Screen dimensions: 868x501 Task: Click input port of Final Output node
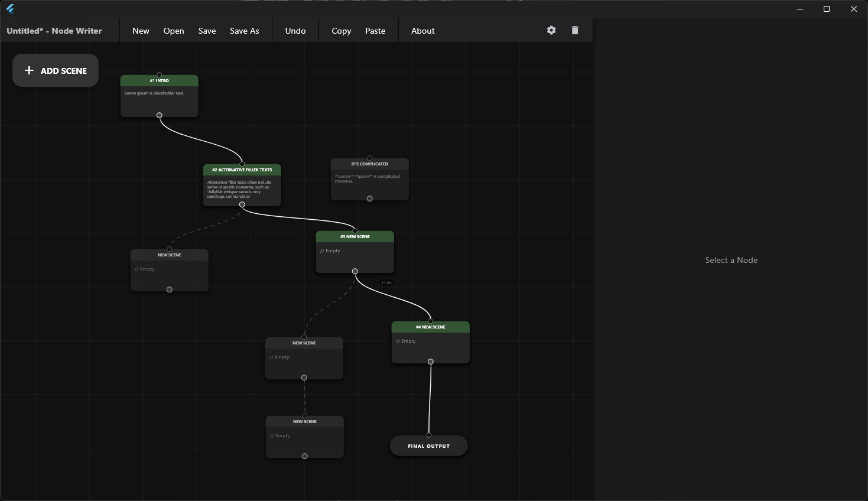(429, 435)
